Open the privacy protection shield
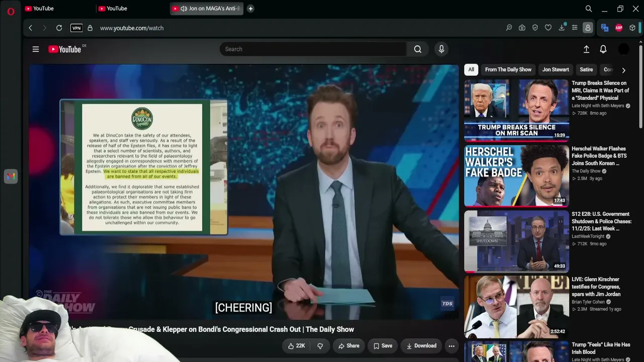644x362 pixels. coord(535,28)
